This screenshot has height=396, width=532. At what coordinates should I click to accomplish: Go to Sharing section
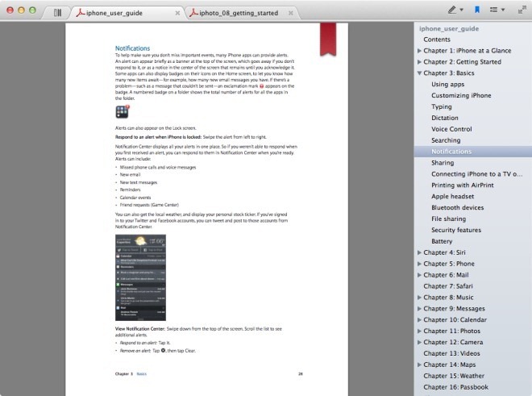pyautogui.click(x=443, y=163)
